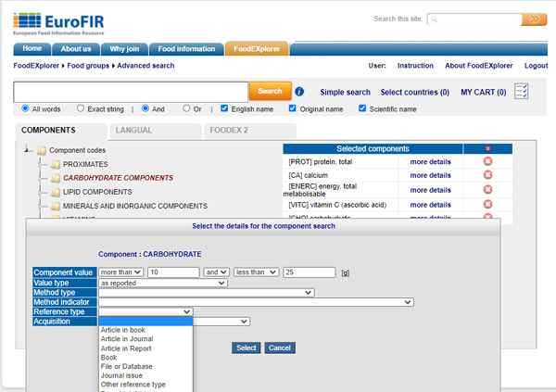
Task: Expand the Value type 'as reported' dropdown
Action: pyautogui.click(x=162, y=283)
